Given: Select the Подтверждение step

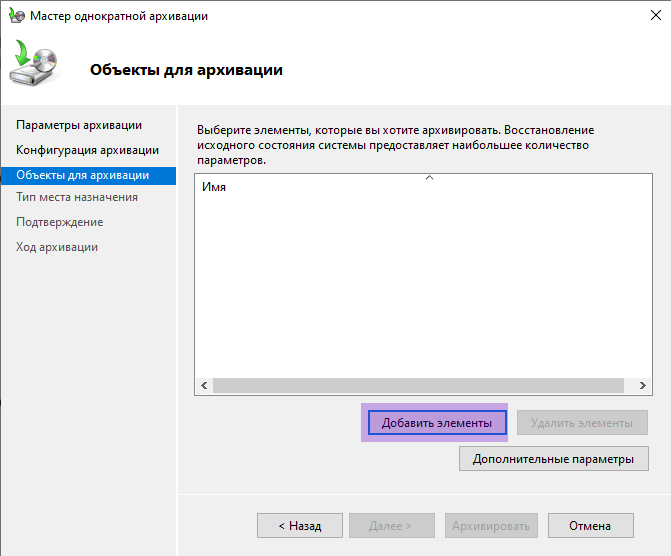Looking at the screenshot, I should (x=60, y=222).
